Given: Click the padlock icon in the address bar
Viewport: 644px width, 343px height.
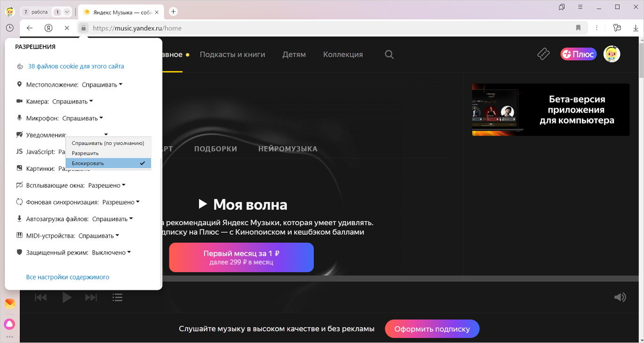Looking at the screenshot, I should [x=83, y=28].
